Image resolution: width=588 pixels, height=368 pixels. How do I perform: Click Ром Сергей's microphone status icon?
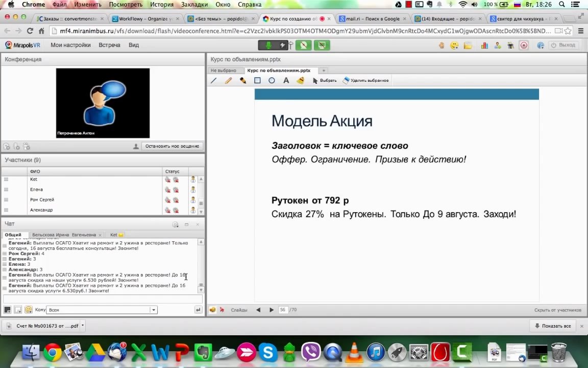click(167, 200)
